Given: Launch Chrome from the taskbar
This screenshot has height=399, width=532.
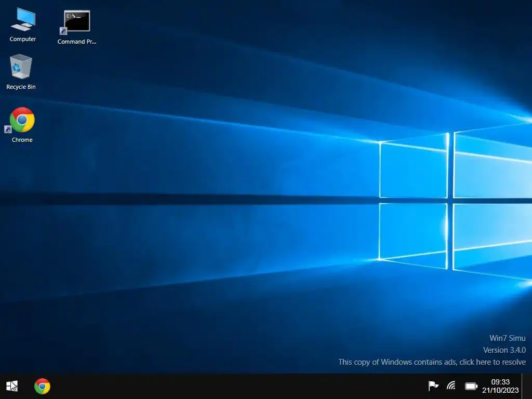Looking at the screenshot, I should coord(43,386).
